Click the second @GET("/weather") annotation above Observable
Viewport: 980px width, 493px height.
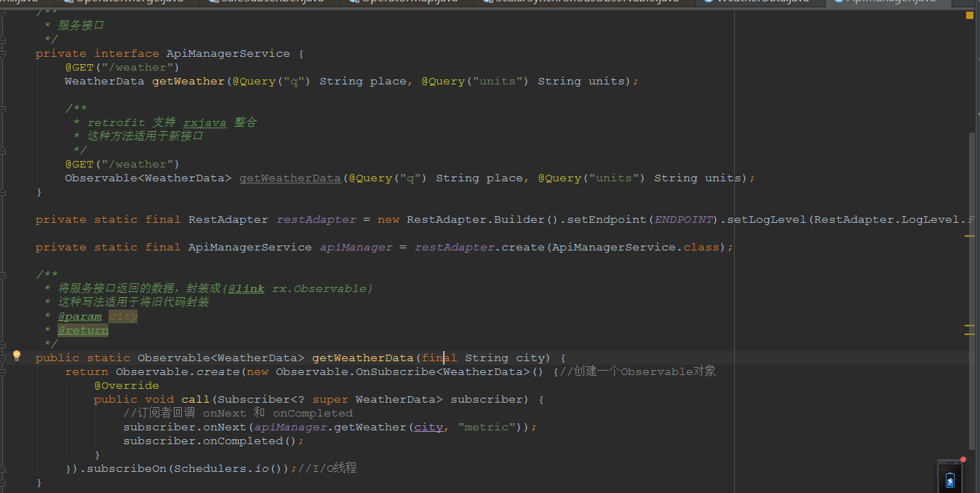click(x=122, y=164)
